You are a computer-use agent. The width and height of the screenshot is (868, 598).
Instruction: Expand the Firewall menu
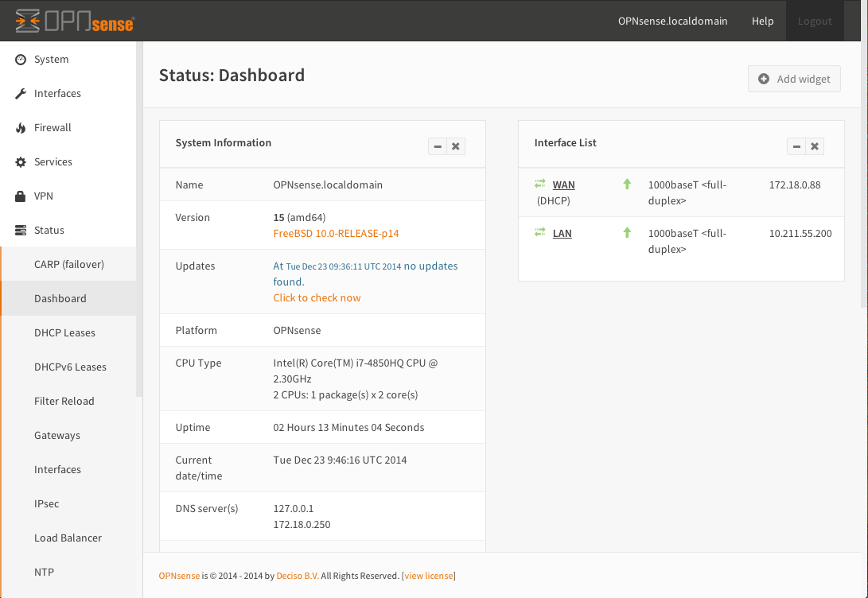[68, 128]
